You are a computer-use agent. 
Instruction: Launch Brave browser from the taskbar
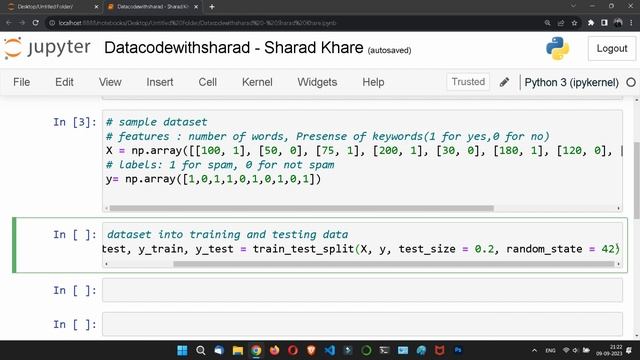pyautogui.click(x=311, y=350)
